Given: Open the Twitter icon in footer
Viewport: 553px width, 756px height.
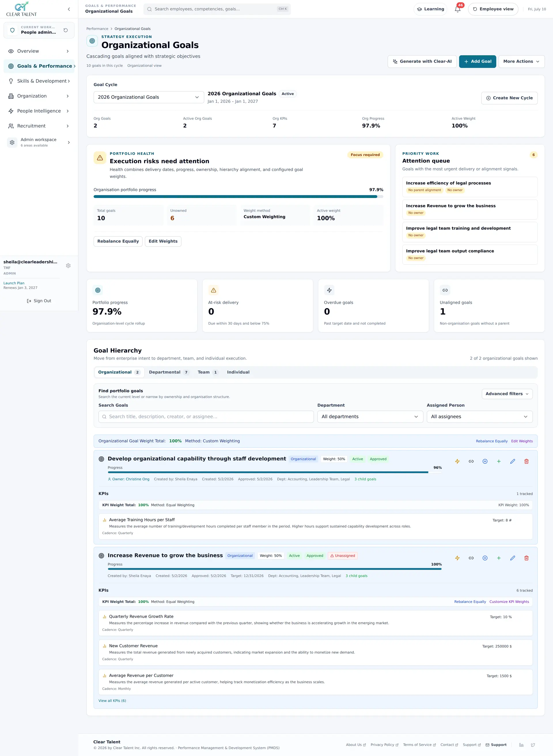Looking at the screenshot, I should tap(533, 745).
